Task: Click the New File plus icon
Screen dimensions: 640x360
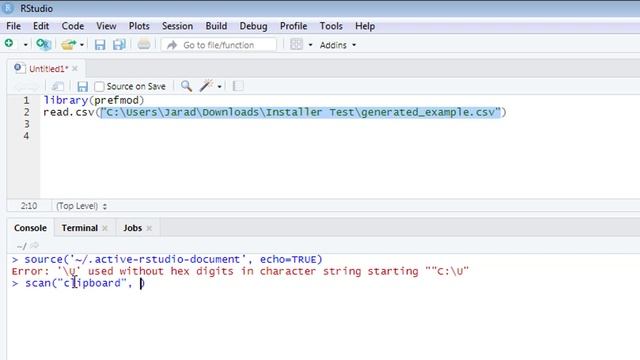Action: coord(9,43)
